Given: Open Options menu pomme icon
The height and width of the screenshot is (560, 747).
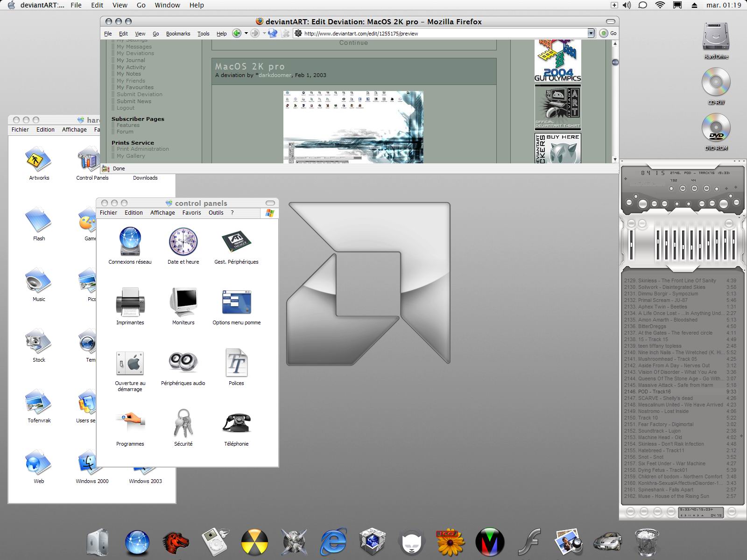Looking at the screenshot, I should (x=236, y=302).
